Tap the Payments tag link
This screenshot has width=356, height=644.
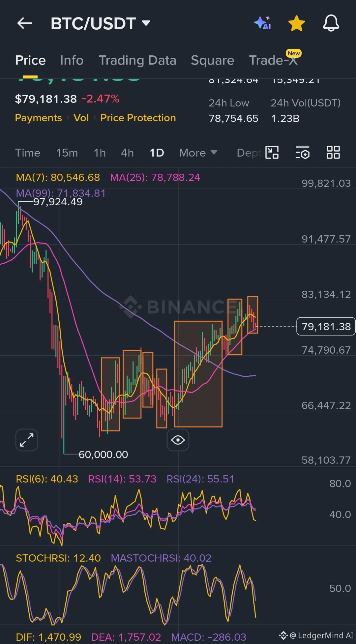38,118
